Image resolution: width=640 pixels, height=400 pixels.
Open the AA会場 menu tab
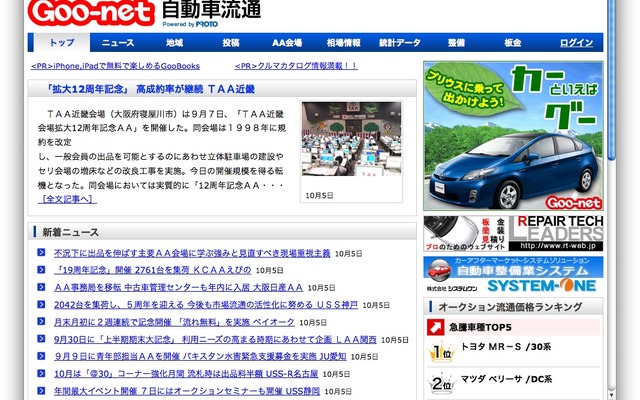pos(287,42)
